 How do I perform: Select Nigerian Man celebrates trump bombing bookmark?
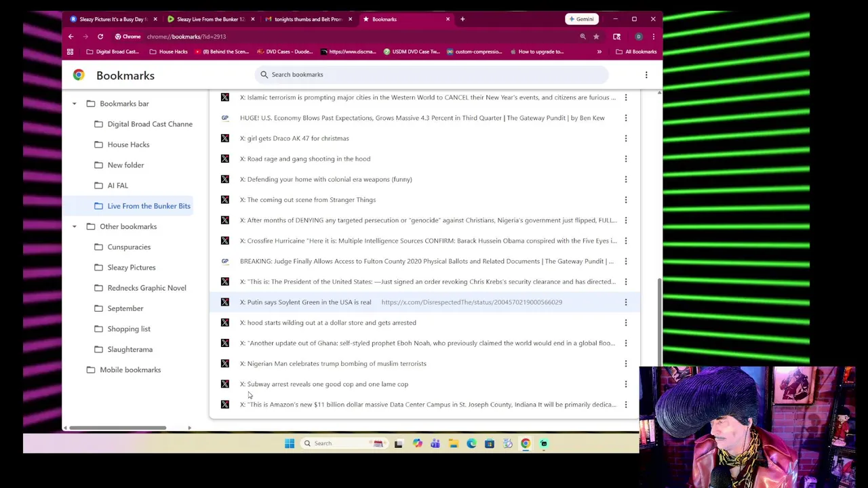click(x=425, y=364)
